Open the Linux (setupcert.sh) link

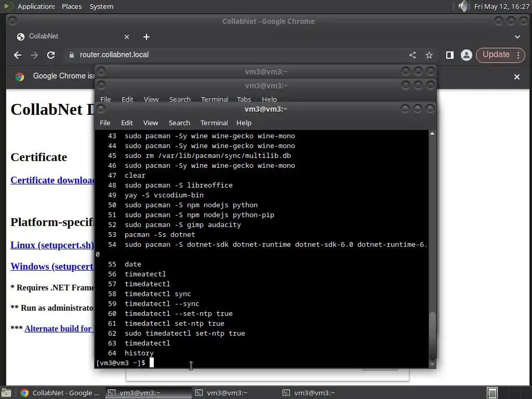(52, 245)
